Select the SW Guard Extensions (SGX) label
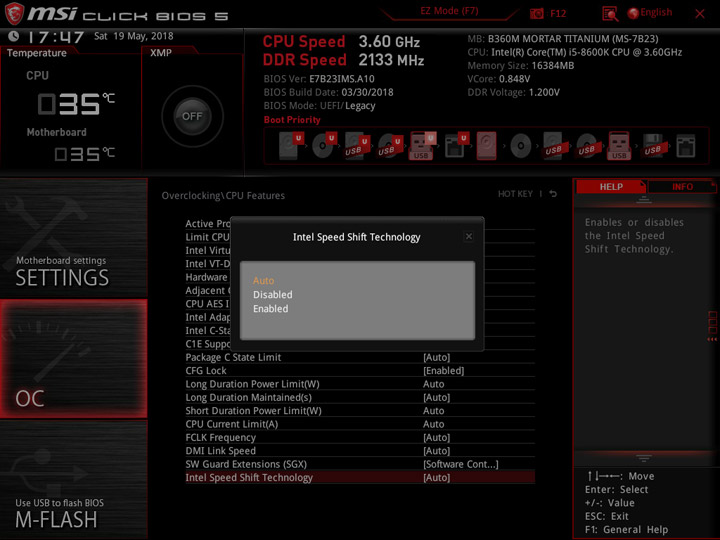Image resolution: width=720 pixels, height=540 pixels. point(246,464)
